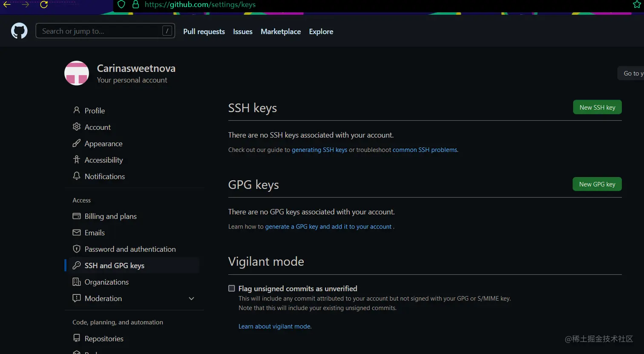Click the Notifications bell icon
644x354 pixels.
pos(77,176)
